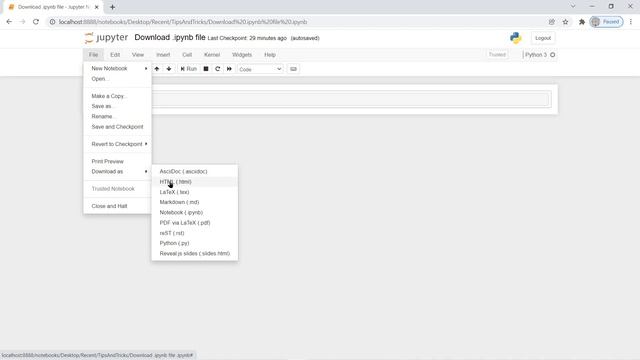Download as AsciiDoc (.asciidoc)

[195, 171]
